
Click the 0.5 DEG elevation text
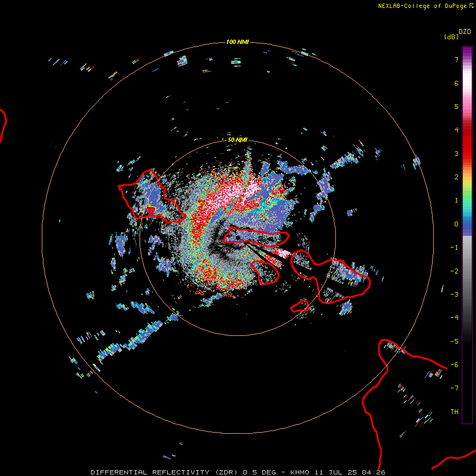pos(260,472)
